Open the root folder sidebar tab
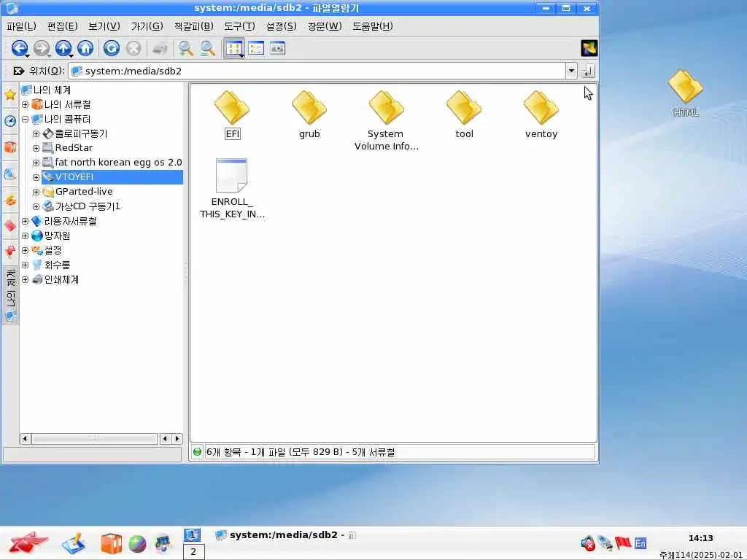 tap(10, 200)
